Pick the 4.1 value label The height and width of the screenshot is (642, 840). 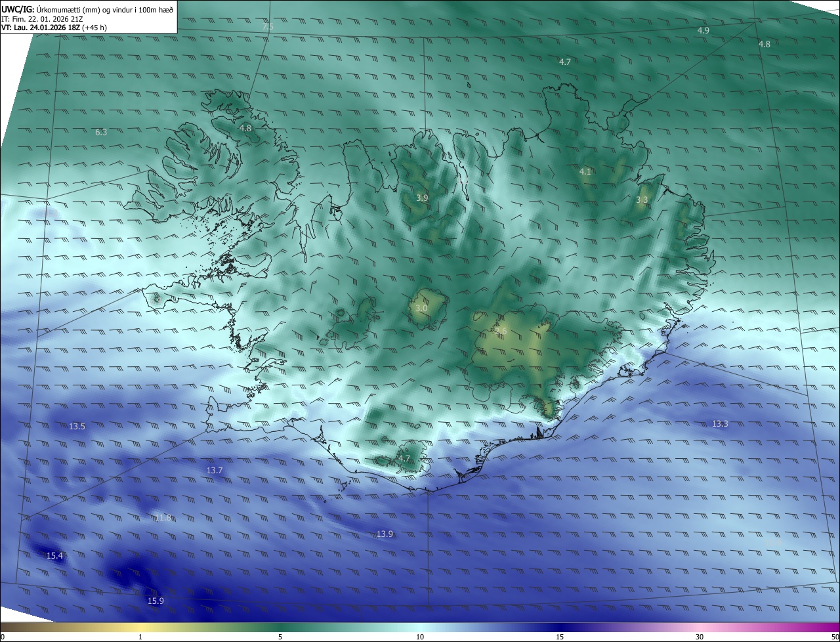(x=585, y=171)
